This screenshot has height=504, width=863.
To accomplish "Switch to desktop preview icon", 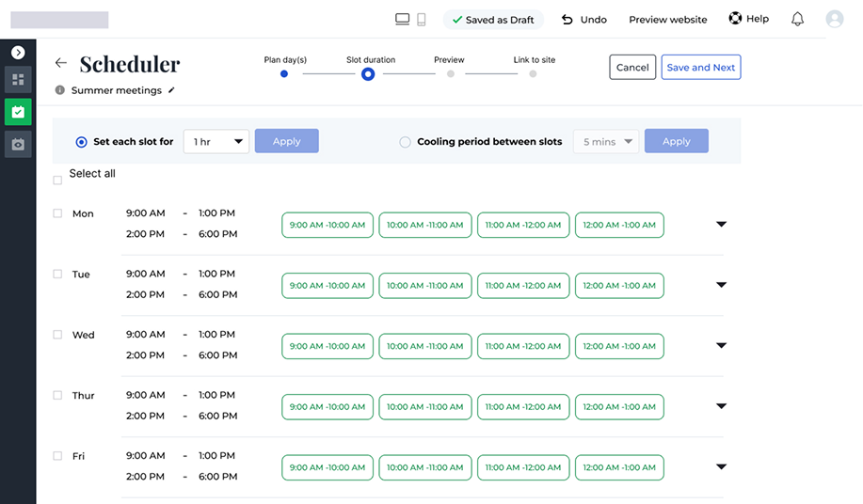I will pos(402,19).
